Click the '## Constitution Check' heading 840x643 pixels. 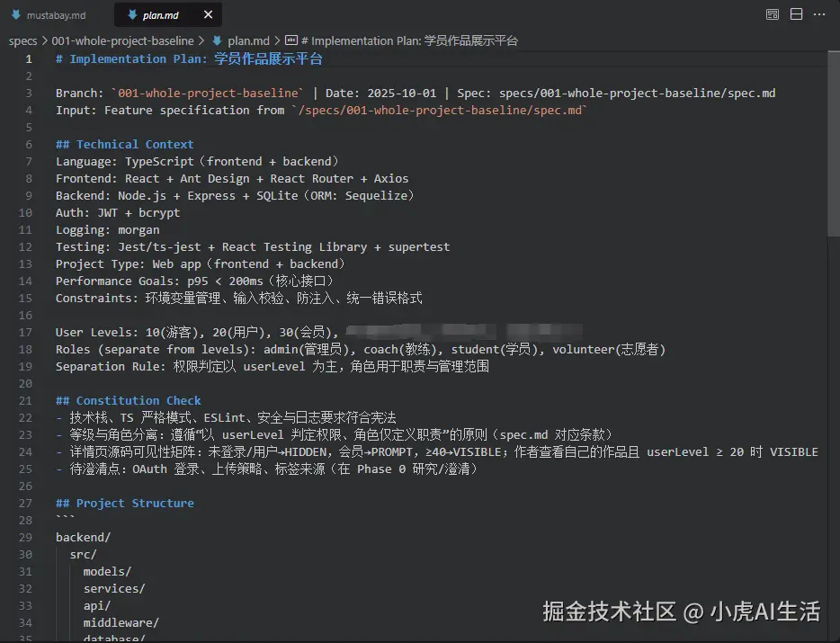(x=129, y=401)
